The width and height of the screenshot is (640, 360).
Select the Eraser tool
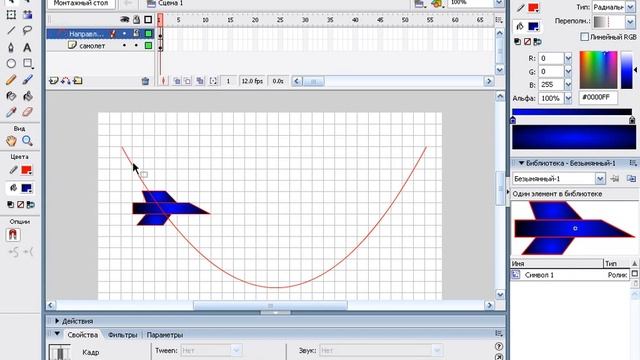pyautogui.click(x=27, y=112)
